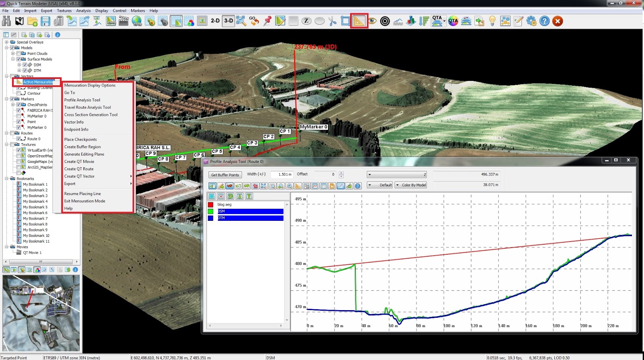Screen dimensions: 644x360
Task: Toggle the CheckPoints markers checkbox
Action: tap(18, 105)
